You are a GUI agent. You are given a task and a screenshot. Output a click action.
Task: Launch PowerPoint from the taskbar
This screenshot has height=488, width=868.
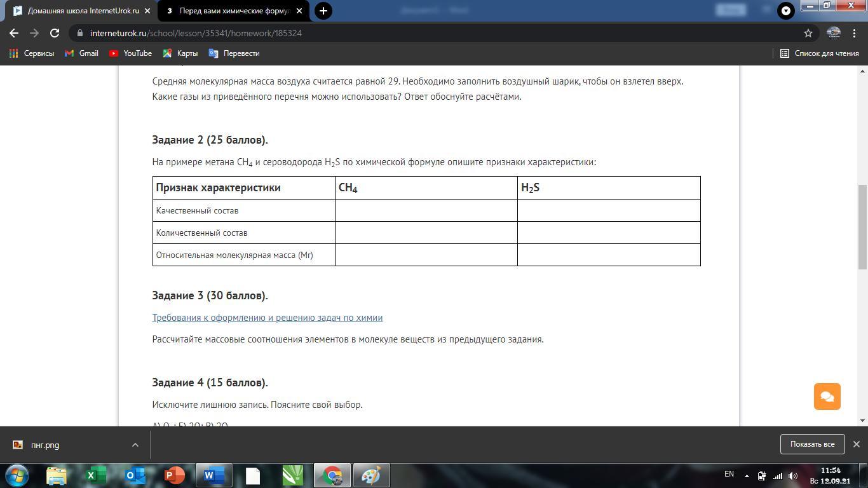click(x=175, y=475)
